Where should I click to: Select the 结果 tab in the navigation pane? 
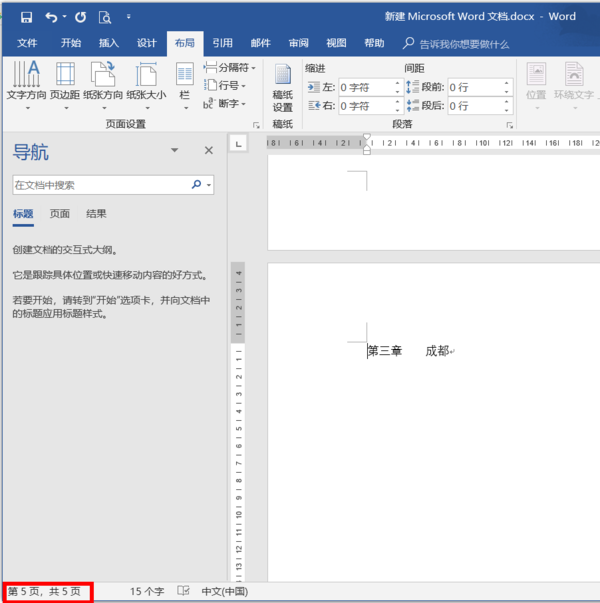[x=96, y=214]
